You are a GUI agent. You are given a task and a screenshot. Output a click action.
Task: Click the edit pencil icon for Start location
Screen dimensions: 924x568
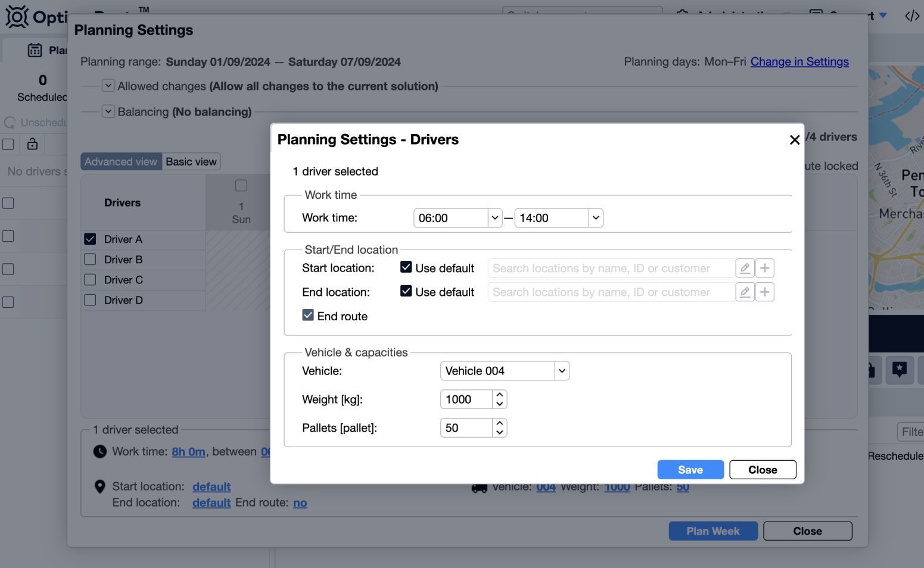[x=745, y=269]
